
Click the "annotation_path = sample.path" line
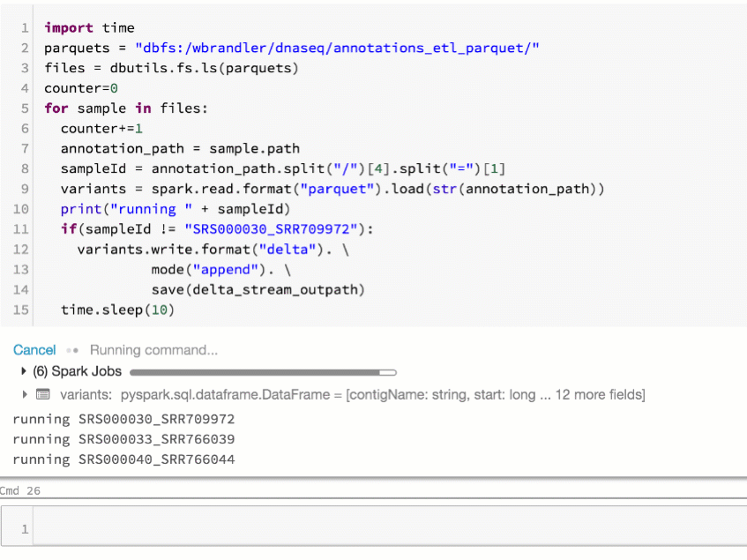(x=180, y=148)
